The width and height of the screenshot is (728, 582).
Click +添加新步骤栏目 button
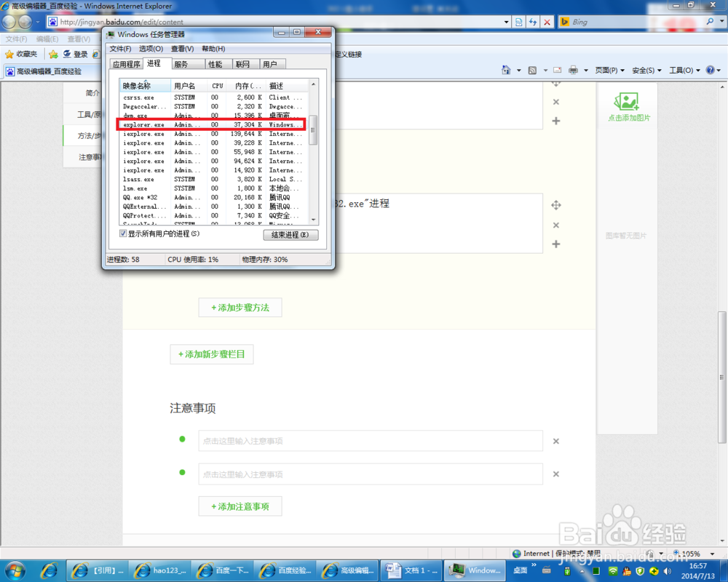point(212,354)
